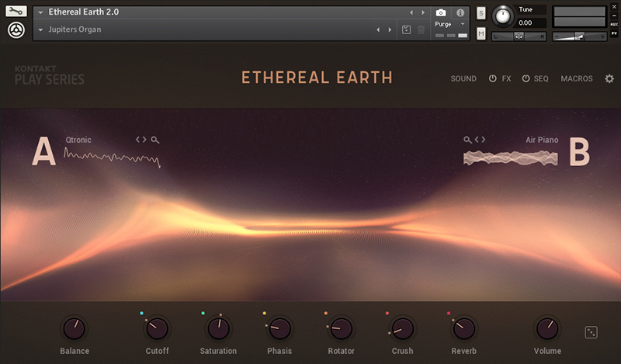Click the red dot above Crush
Image resolution: width=621 pixels, height=364 pixels.
click(x=387, y=313)
